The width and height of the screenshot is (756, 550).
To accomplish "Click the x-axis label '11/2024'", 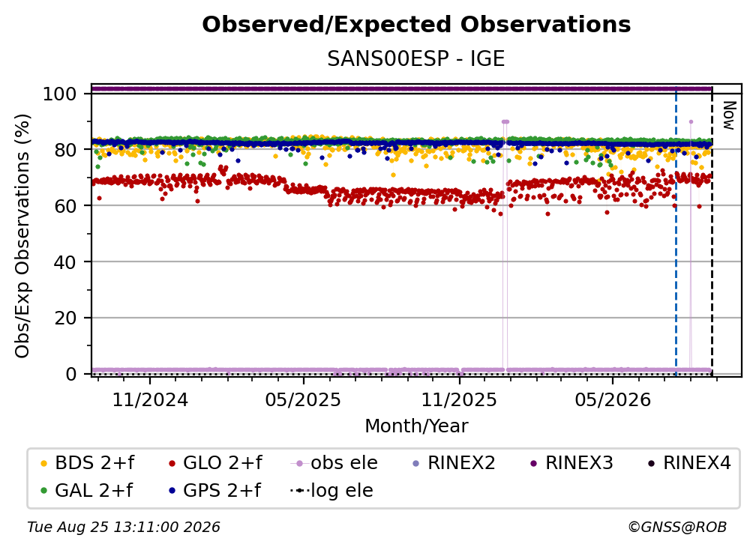I will (150, 399).
